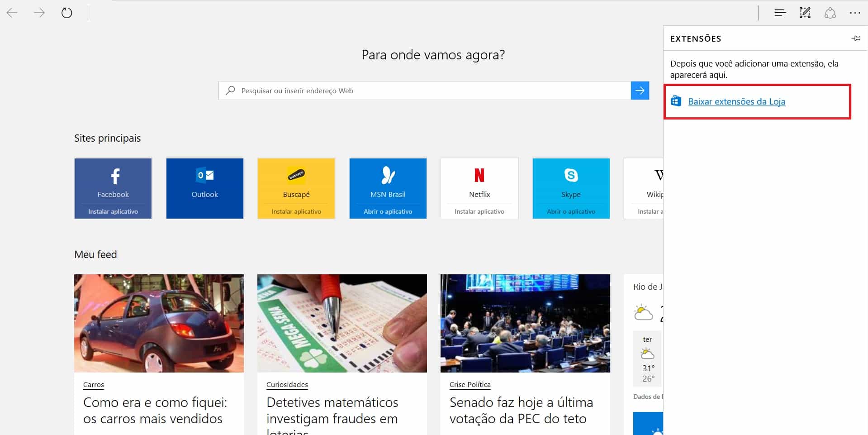Open headline Senado faz hoje a última votação
The height and width of the screenshot is (435, 868).
coord(521,410)
